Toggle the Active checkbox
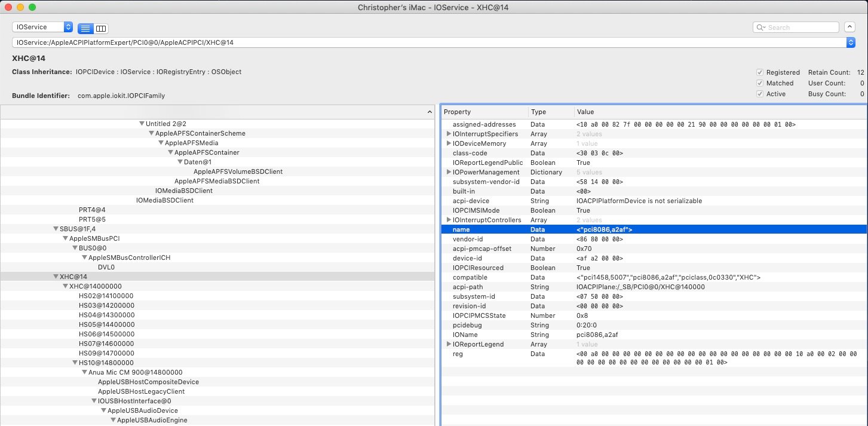This screenshot has height=426, width=868. pyautogui.click(x=760, y=94)
